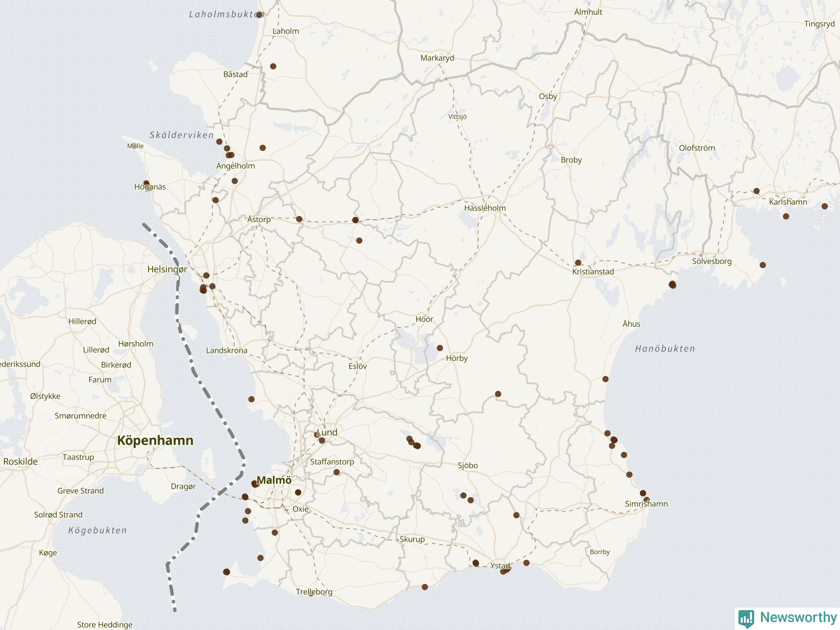Click the Ängelholm label

pos(236,166)
